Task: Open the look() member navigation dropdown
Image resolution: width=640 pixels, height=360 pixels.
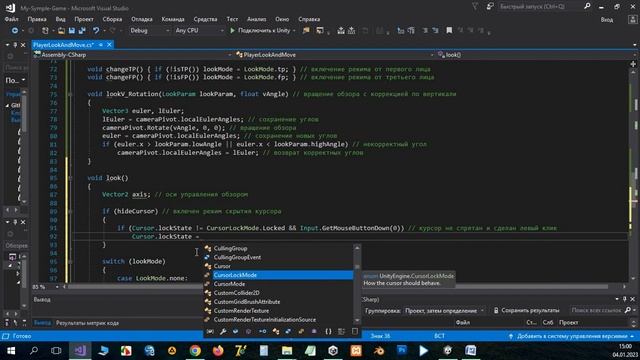Action: pos(536,55)
